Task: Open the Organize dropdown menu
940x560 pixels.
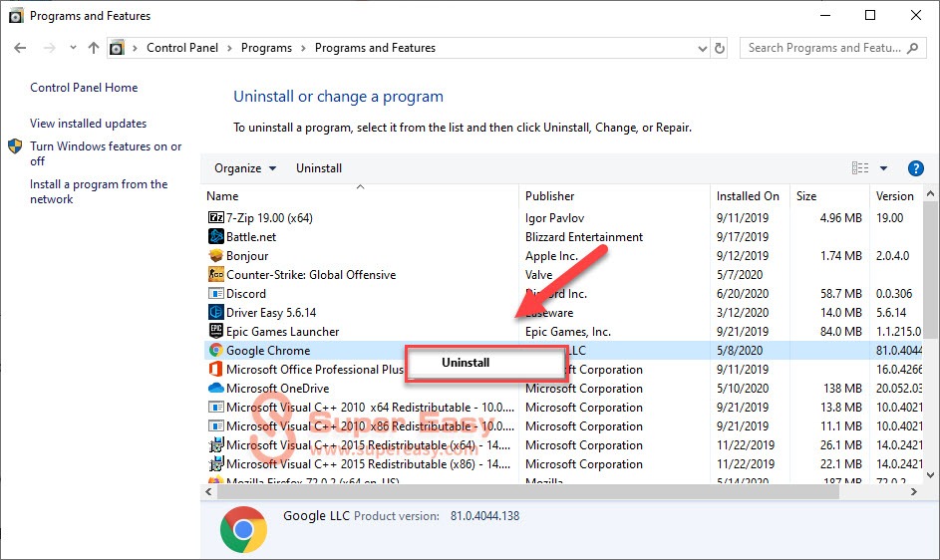Action: 245,168
